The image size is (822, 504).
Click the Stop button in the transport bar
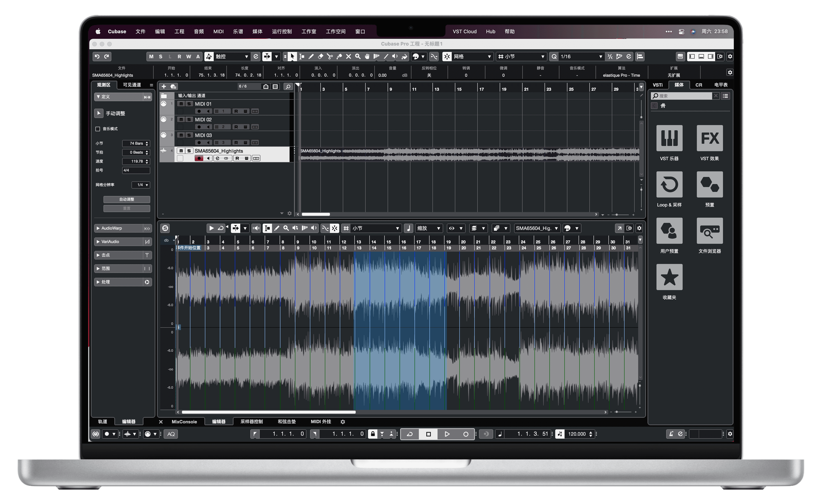coord(429,434)
